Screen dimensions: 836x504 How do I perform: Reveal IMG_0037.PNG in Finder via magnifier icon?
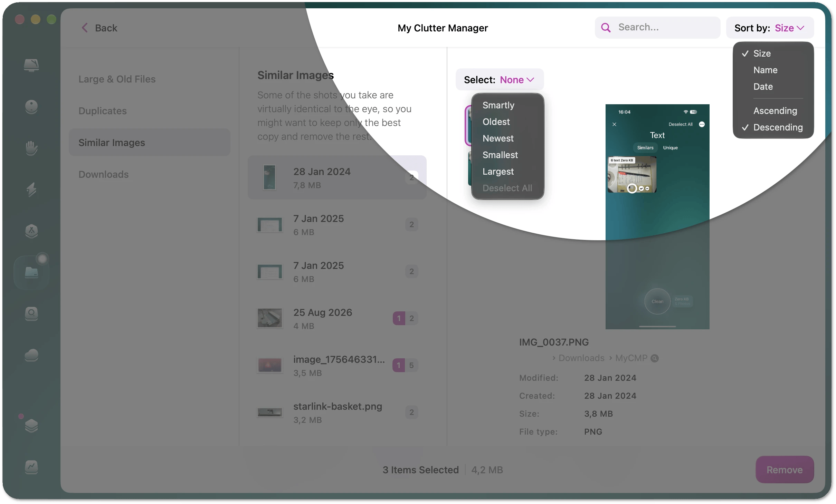(655, 358)
